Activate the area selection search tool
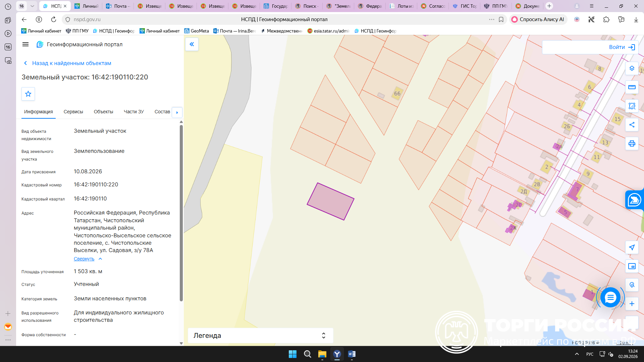Image resolution: width=644 pixels, height=362 pixels. [x=632, y=106]
